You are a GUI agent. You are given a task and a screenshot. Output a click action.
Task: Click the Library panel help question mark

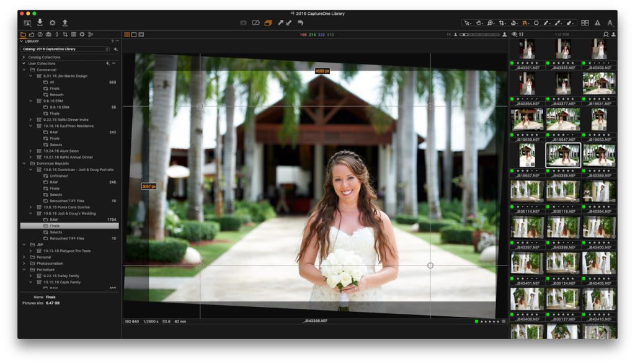112,40
